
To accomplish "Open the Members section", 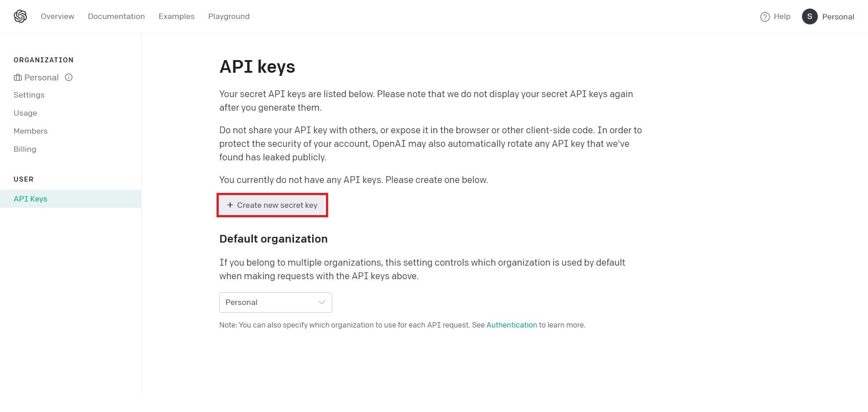I will (x=30, y=131).
